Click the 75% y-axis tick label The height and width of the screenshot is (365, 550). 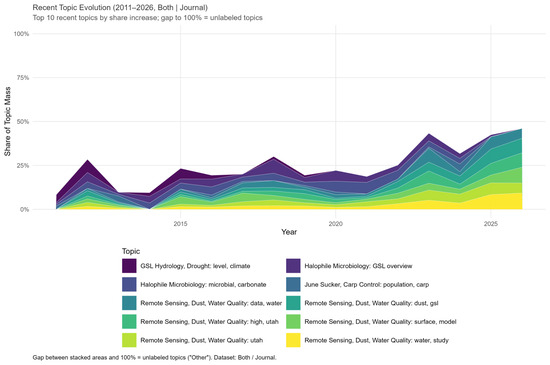pyautogui.click(x=23, y=77)
